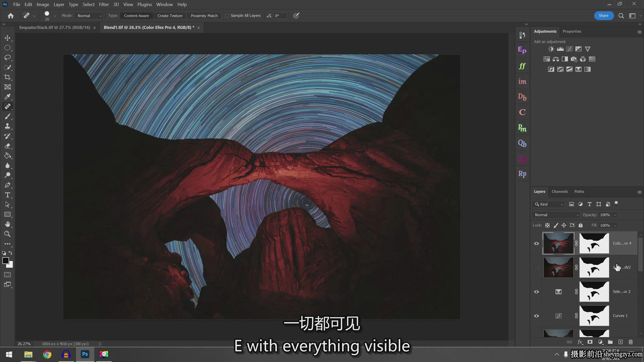The image size is (644, 362).
Task: Select the Hand tool
Action: pyautogui.click(x=7, y=224)
